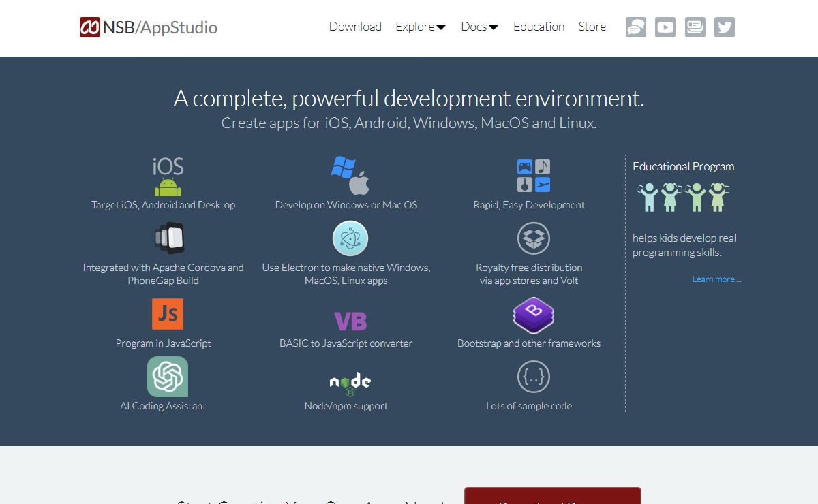Expand the Docs dropdown menu
Viewport: 818px width, 504px height.
point(480,27)
